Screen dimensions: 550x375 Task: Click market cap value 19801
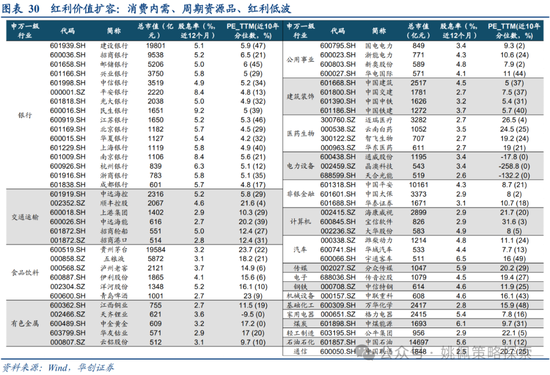tap(155, 46)
